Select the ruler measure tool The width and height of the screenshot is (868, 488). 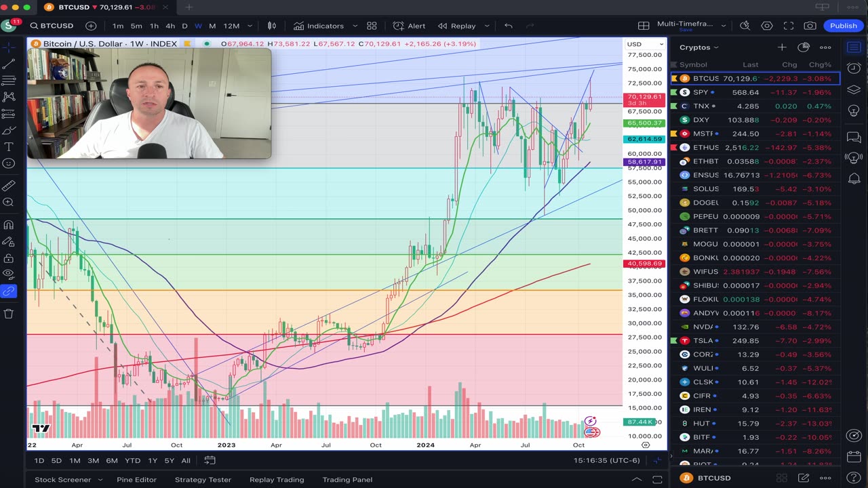tap(9, 186)
